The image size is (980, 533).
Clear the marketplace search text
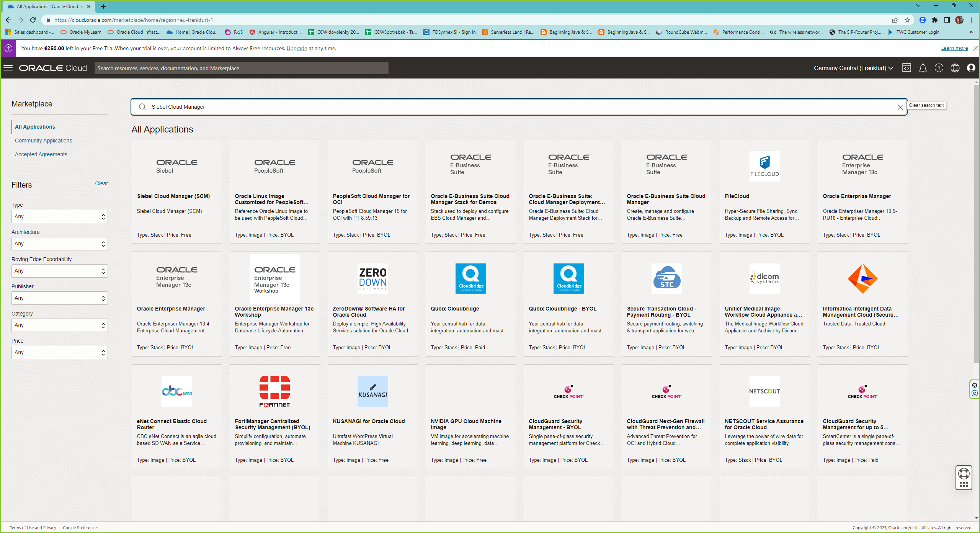(x=900, y=107)
